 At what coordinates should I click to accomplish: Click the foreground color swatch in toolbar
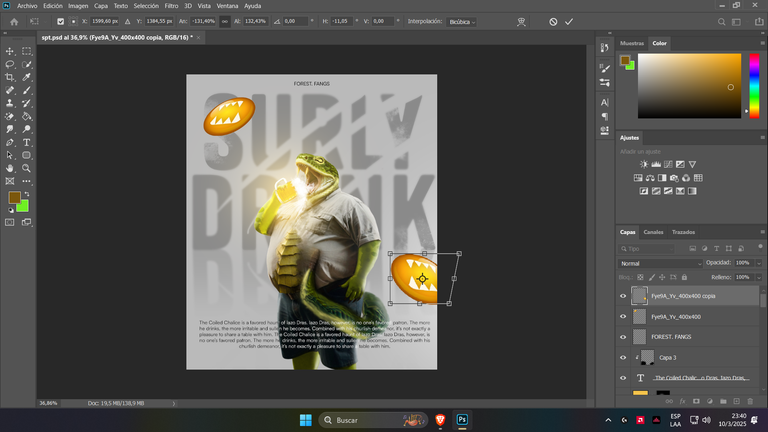(14, 197)
